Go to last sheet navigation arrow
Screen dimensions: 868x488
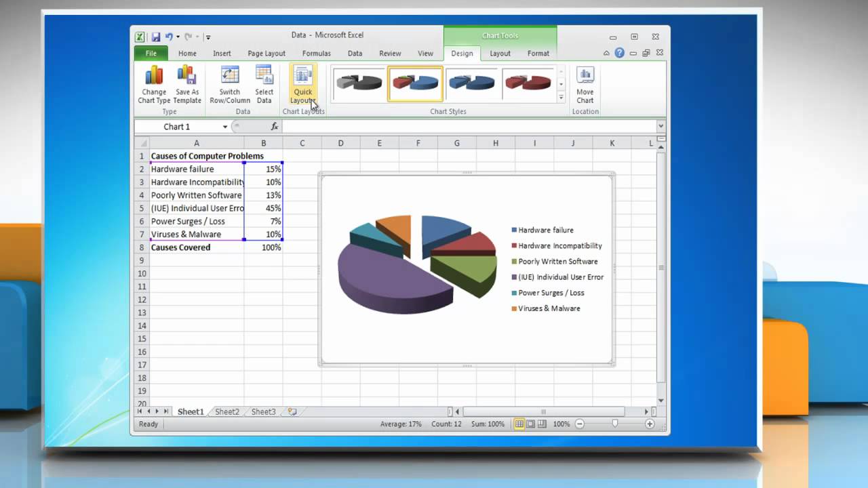coord(166,411)
